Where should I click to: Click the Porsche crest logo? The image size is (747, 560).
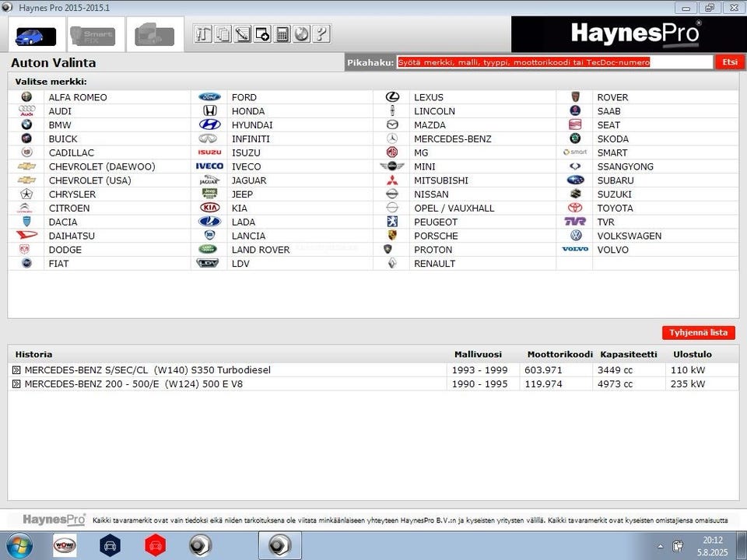tap(392, 235)
